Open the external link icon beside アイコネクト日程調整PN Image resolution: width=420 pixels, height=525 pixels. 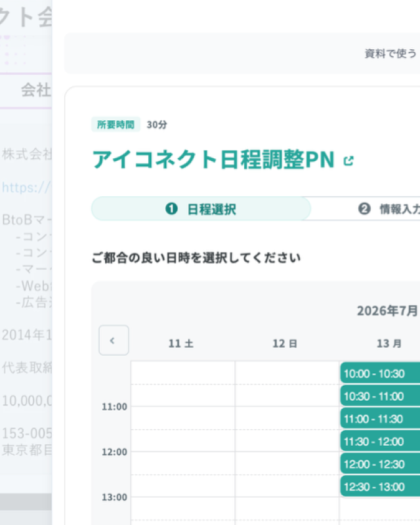point(348,161)
